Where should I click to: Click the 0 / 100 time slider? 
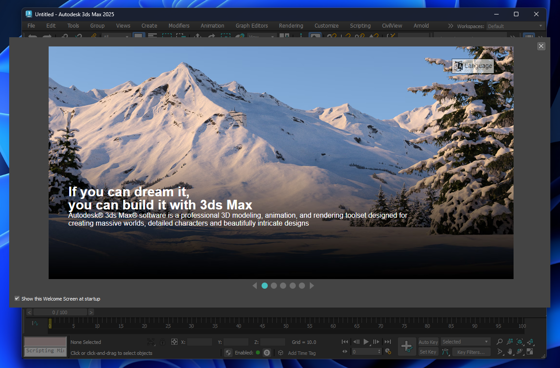coord(60,312)
